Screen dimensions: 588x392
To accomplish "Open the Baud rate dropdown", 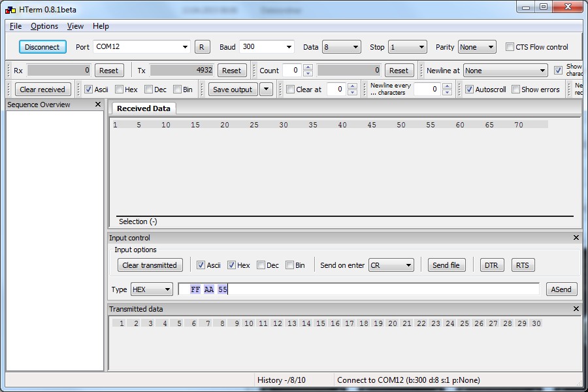I will [x=267, y=47].
